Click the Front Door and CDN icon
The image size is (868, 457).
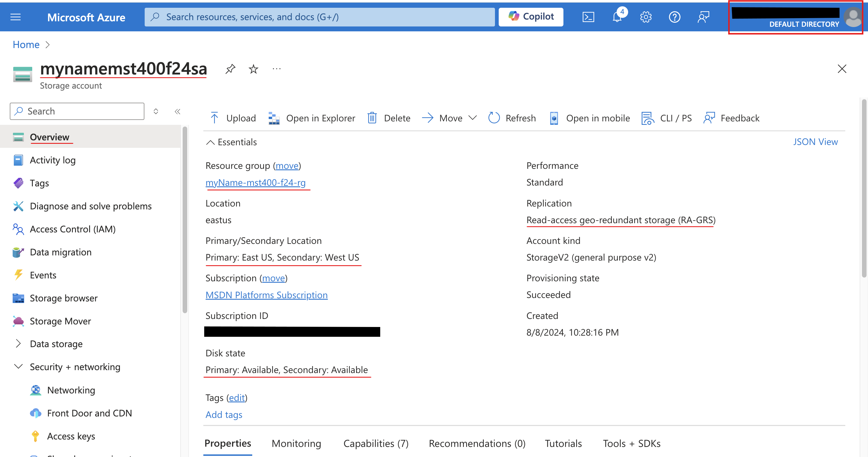tap(36, 413)
